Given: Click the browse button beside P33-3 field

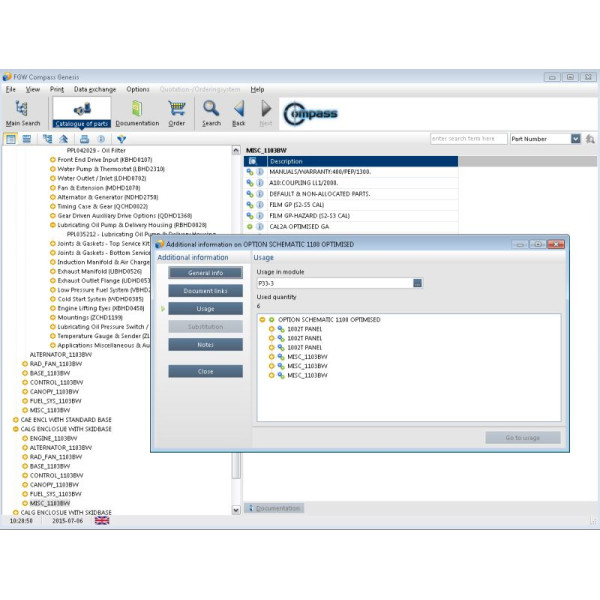Looking at the screenshot, I should (x=417, y=283).
